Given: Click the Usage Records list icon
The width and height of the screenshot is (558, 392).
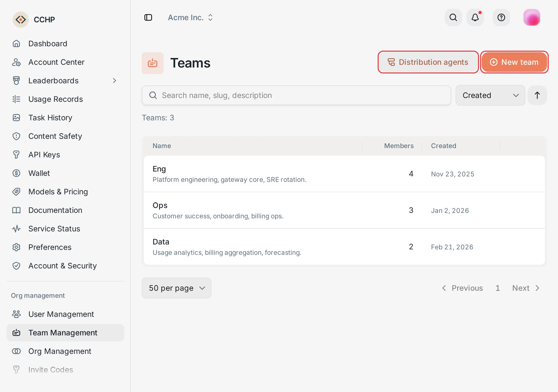Looking at the screenshot, I should (x=16, y=99).
